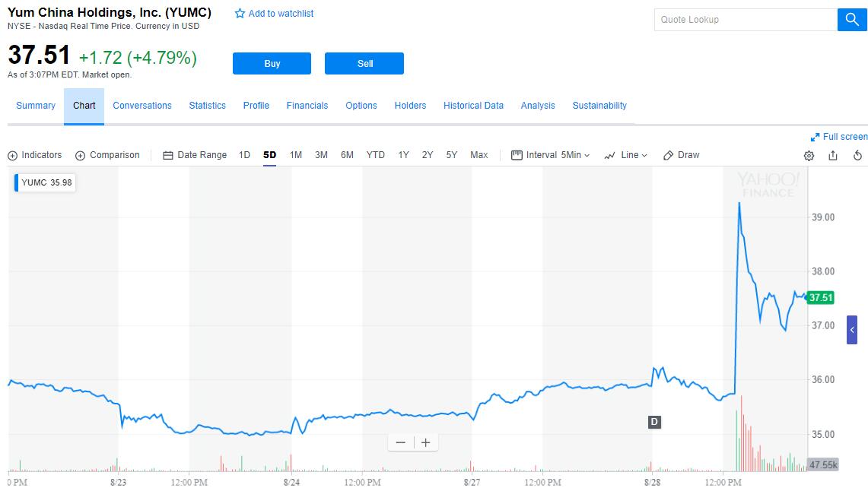Select the 1M time range

(x=296, y=155)
